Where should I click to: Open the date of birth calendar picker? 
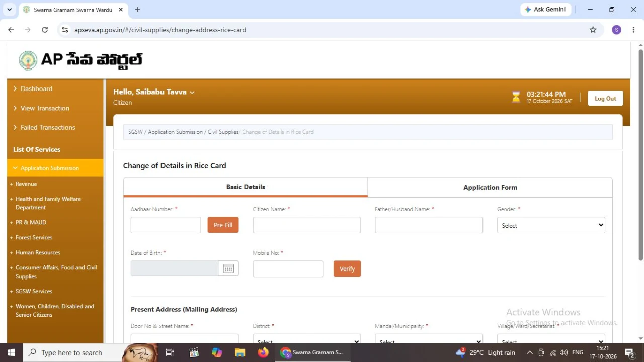tap(228, 268)
